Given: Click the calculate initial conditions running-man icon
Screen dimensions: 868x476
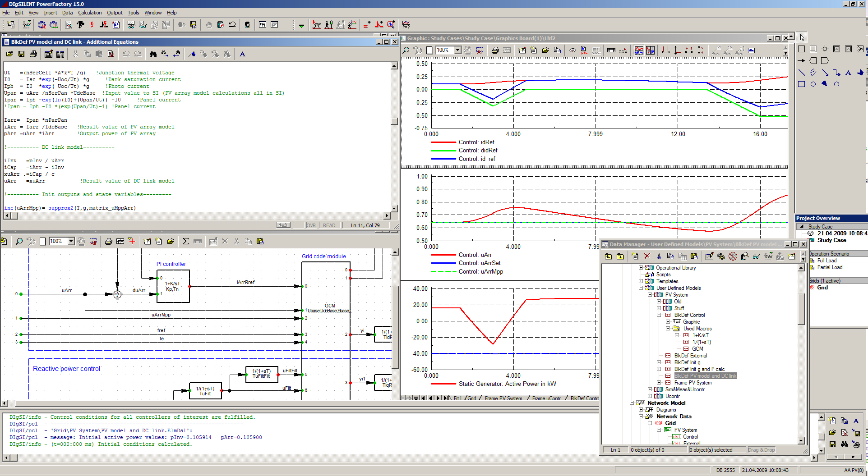Looking at the screenshot, I should 317,24.
